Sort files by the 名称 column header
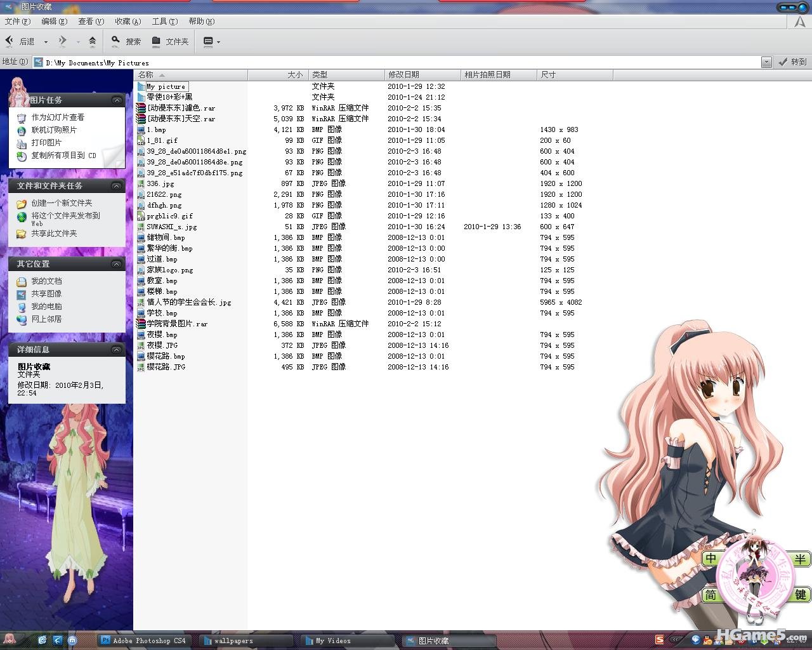This screenshot has width=812, height=650. point(190,75)
